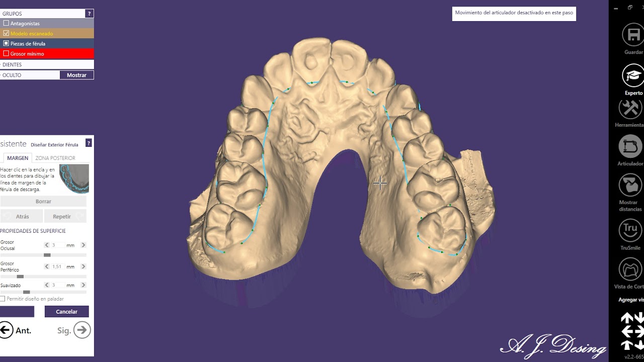Click the Grosor Periférico slider handle
Image resolution: width=644 pixels, height=362 pixels.
20,277
